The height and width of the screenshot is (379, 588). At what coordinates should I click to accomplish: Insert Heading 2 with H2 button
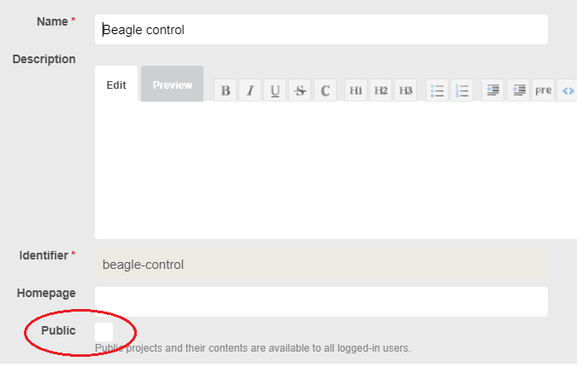(380, 90)
